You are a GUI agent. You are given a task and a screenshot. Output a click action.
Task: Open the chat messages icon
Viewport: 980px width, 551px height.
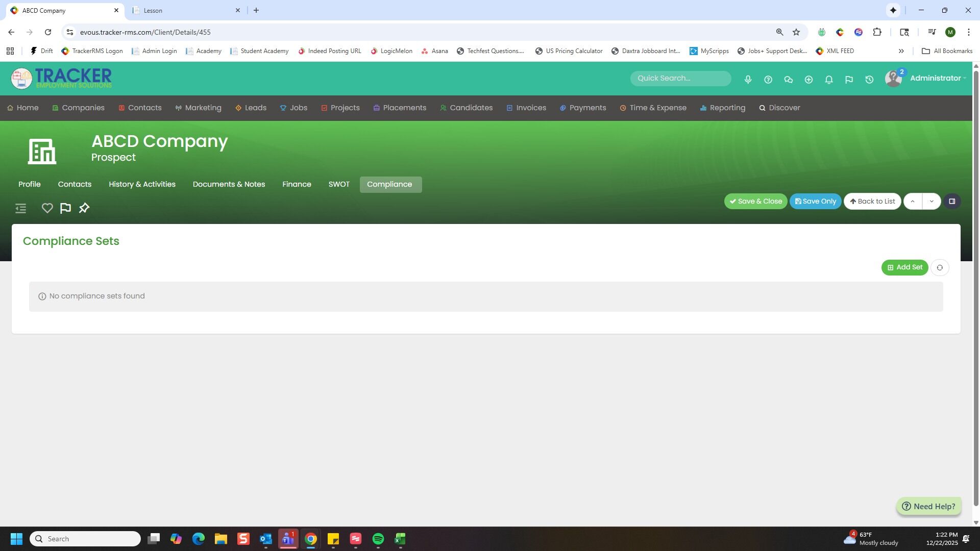pyautogui.click(x=788, y=80)
